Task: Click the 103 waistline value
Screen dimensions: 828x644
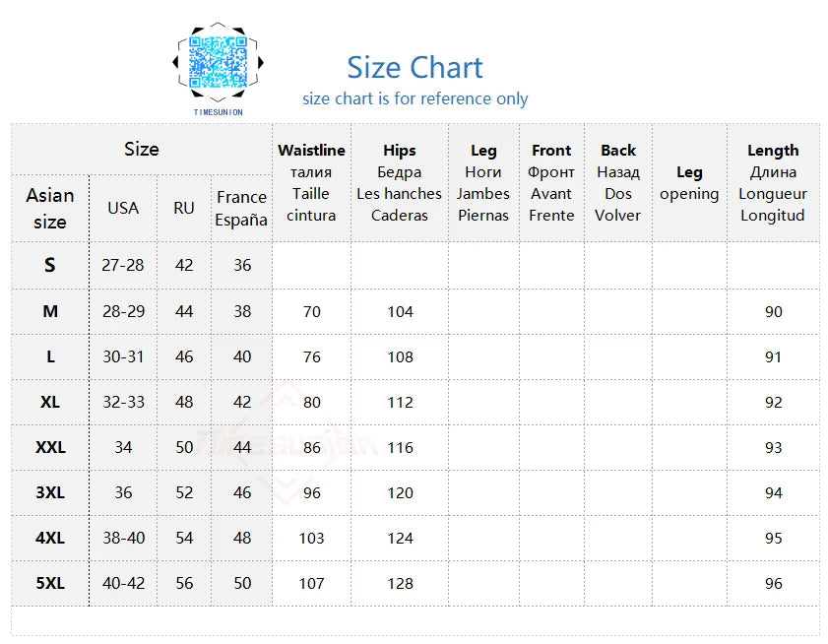Action: click(x=311, y=538)
